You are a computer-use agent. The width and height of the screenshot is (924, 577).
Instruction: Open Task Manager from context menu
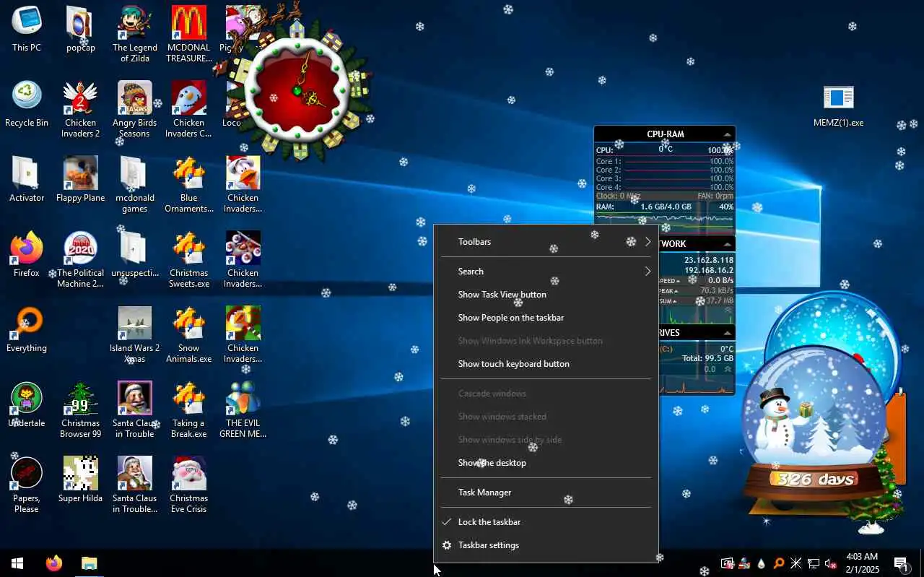click(546, 493)
